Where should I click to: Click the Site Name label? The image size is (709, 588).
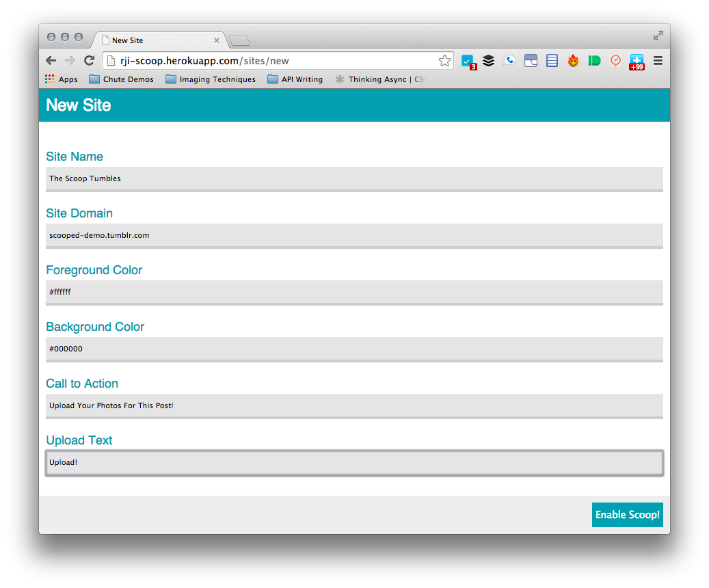75,157
